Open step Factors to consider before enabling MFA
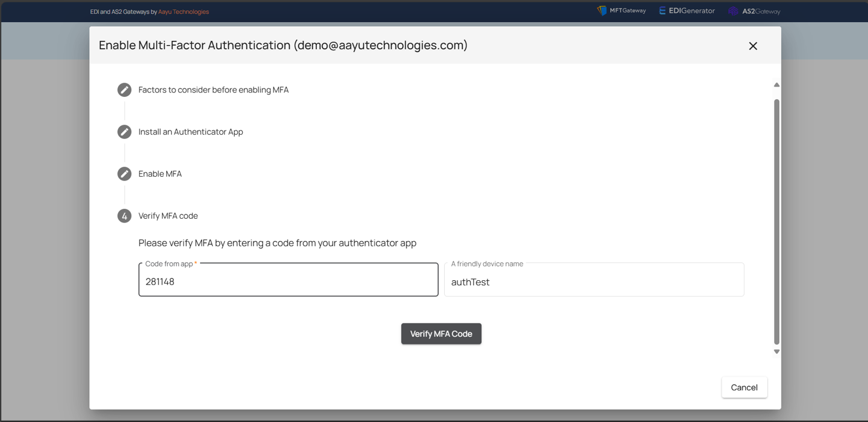Screen dimensions: 868x422 click(213, 90)
